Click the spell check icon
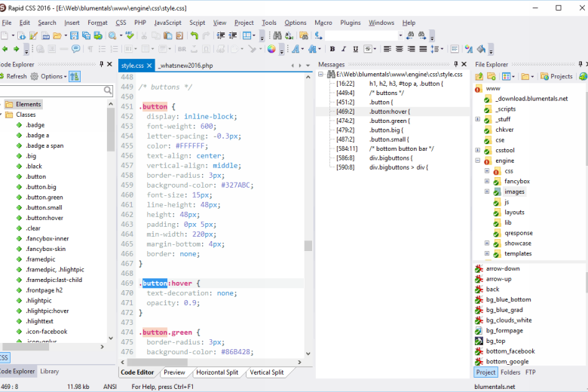This screenshot has height=392, width=588. 130,35
